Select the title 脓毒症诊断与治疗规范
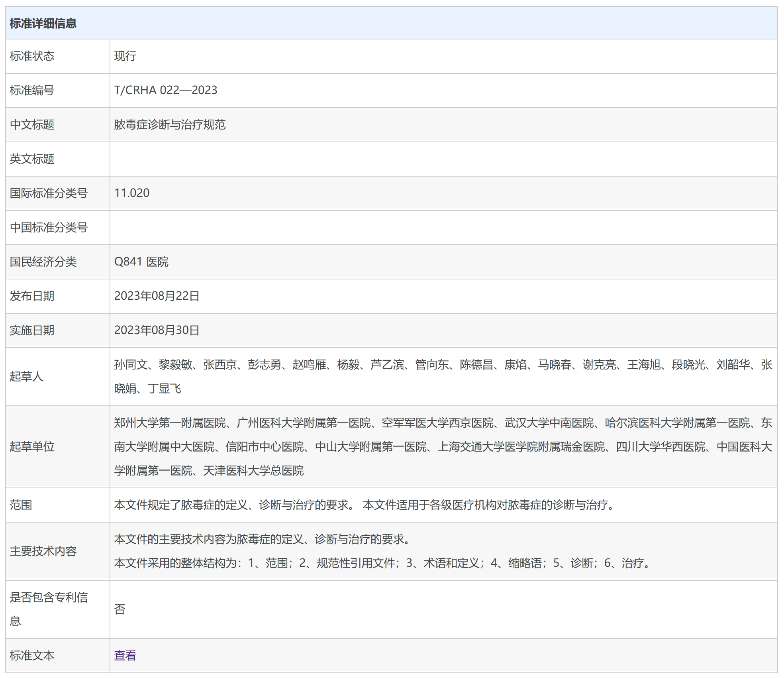 click(x=170, y=125)
